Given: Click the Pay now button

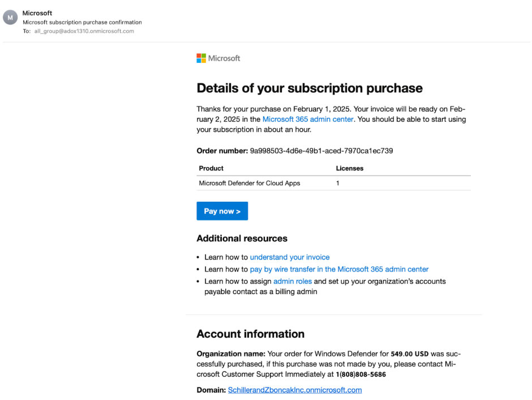Looking at the screenshot, I should click(222, 211).
